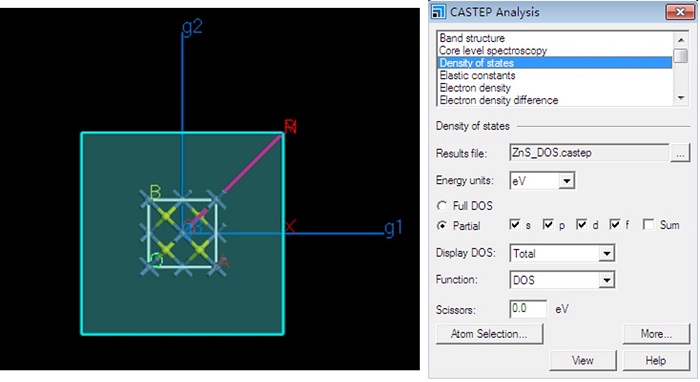Click the analysis list scrollbar thumb

coord(681,56)
